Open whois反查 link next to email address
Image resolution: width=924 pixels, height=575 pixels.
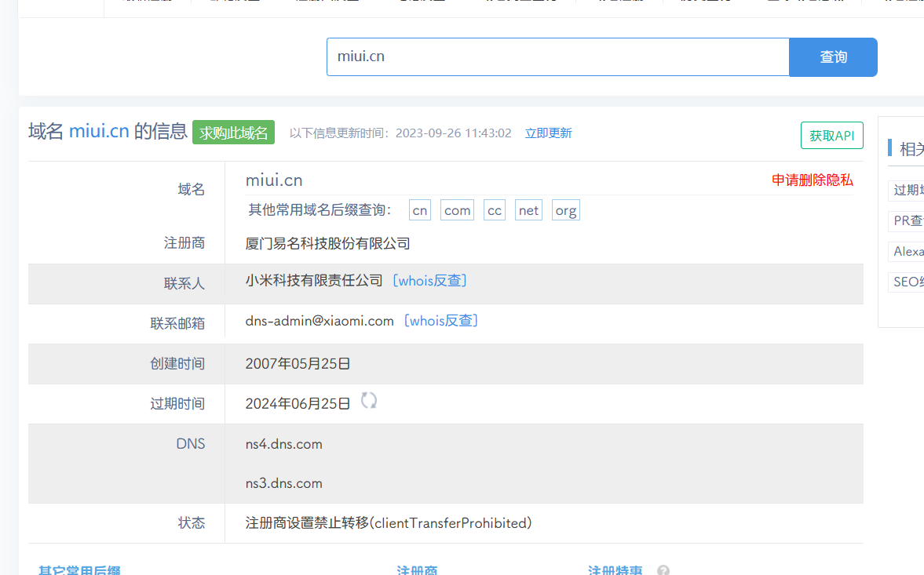[440, 321]
